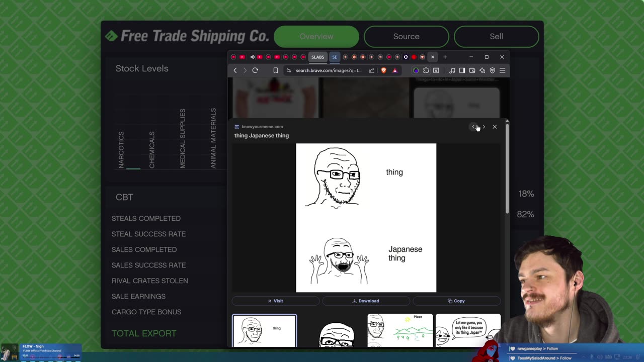Click the NARCOTICS chart label

[x=121, y=150]
